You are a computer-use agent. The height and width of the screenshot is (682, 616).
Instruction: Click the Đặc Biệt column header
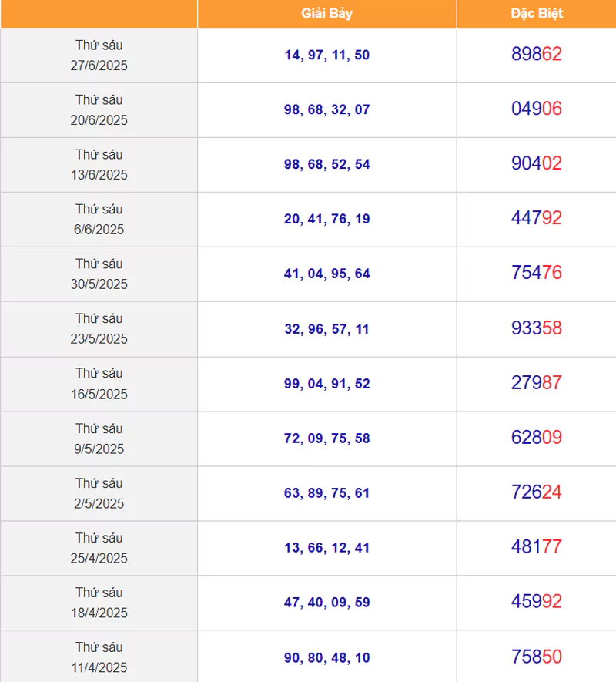tap(537, 13)
